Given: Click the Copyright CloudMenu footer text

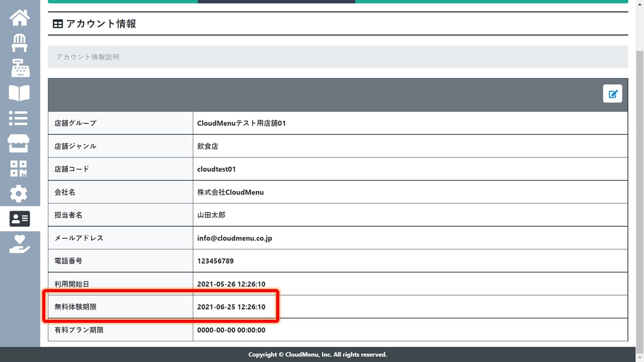Looking at the screenshot, I should pyautogui.click(x=317, y=354).
